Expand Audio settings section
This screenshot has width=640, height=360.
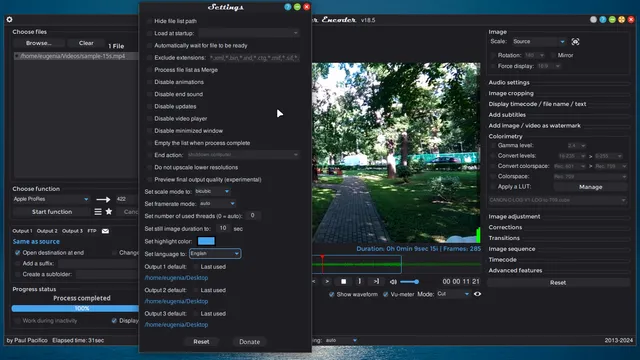509,82
